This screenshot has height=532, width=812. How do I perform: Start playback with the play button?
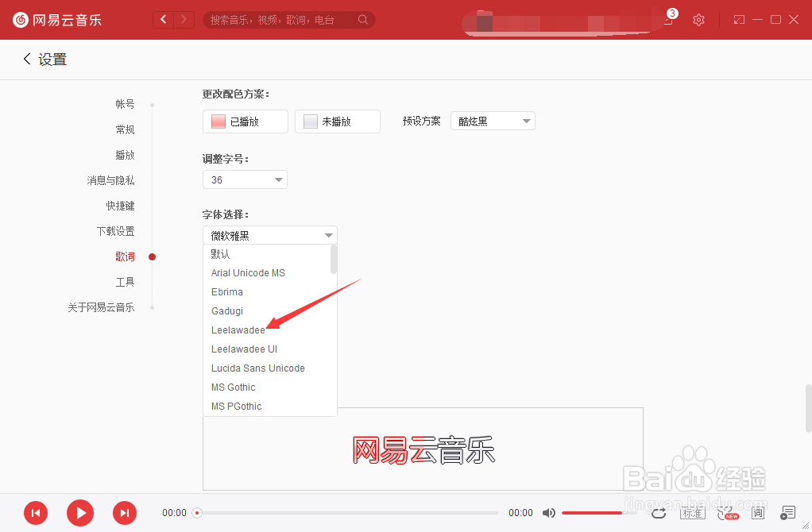[80, 513]
